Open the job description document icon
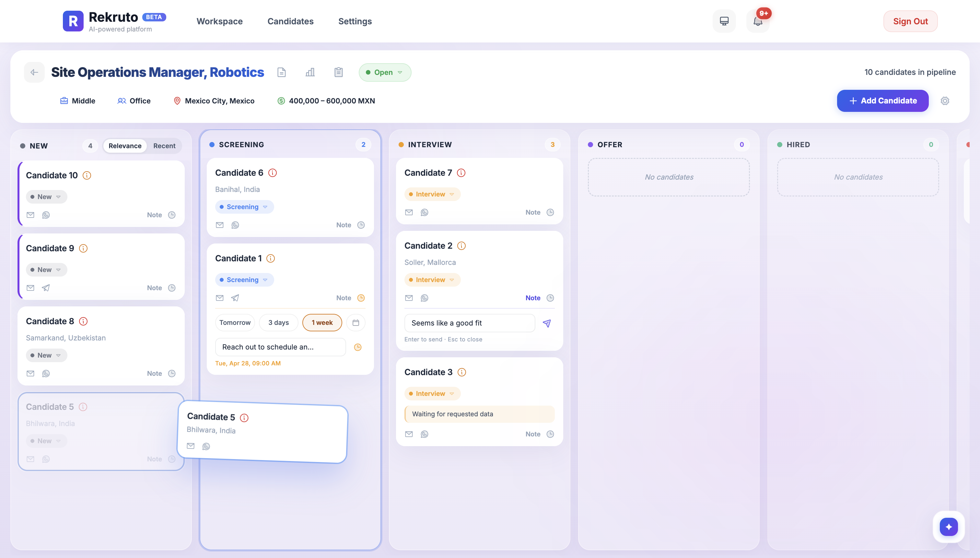980x558 pixels. pyautogui.click(x=282, y=72)
